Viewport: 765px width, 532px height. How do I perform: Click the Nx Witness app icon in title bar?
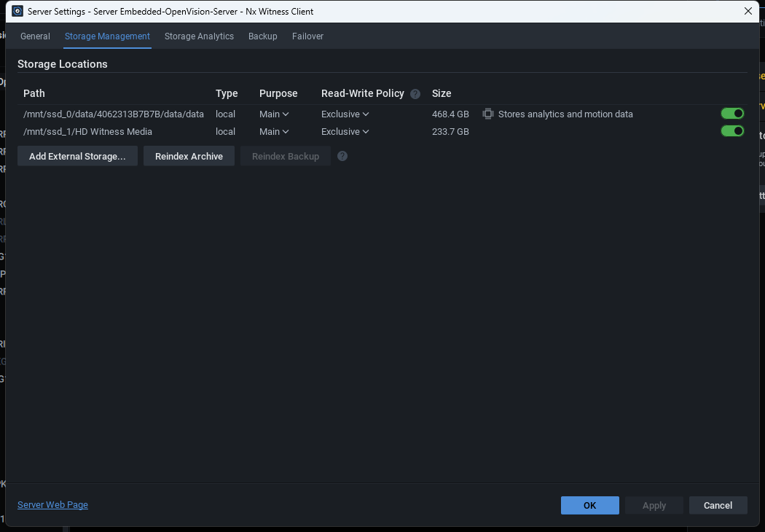pos(17,11)
